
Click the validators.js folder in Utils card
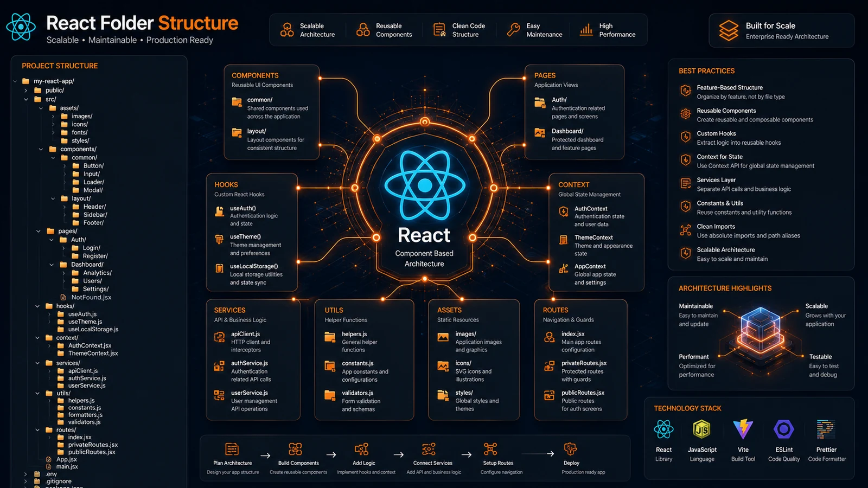tap(330, 395)
